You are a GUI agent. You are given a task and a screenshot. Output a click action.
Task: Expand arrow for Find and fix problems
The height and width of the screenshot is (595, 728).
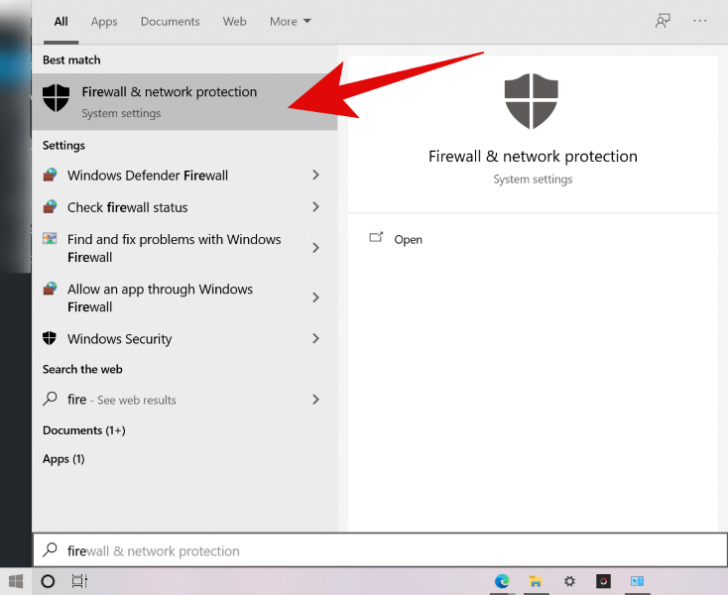(316, 248)
